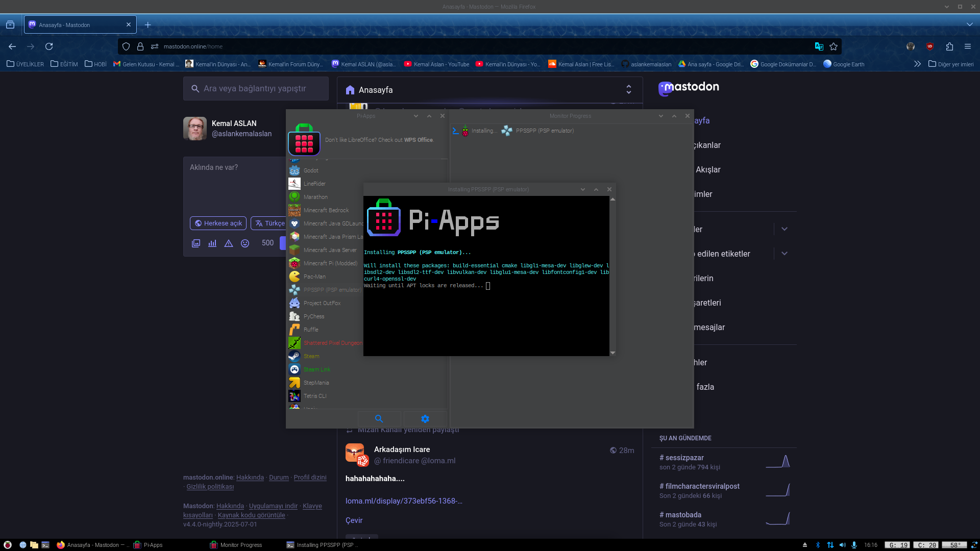Add a poll using the chart icon
The height and width of the screenshot is (551, 980).
212,243
